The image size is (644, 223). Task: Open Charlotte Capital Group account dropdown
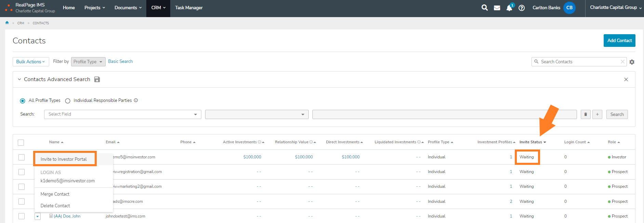pos(616,8)
